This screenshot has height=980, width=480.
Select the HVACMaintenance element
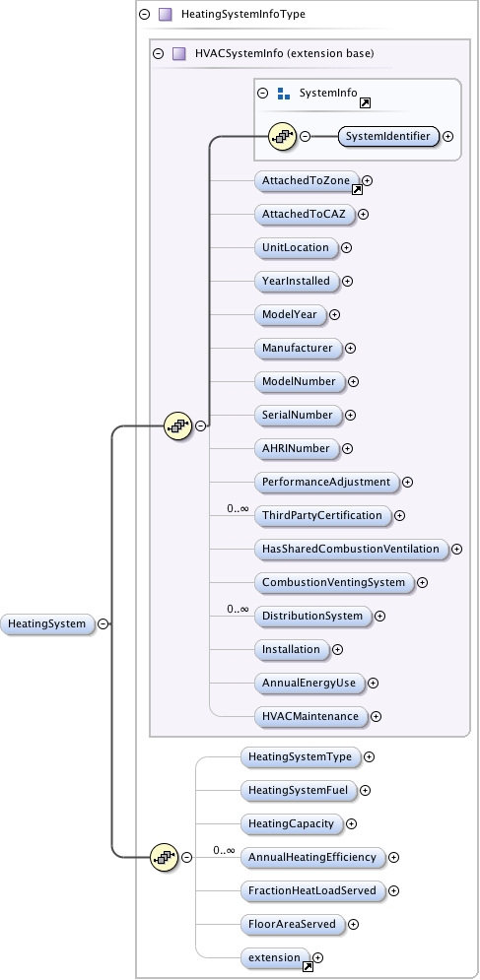[x=311, y=716]
